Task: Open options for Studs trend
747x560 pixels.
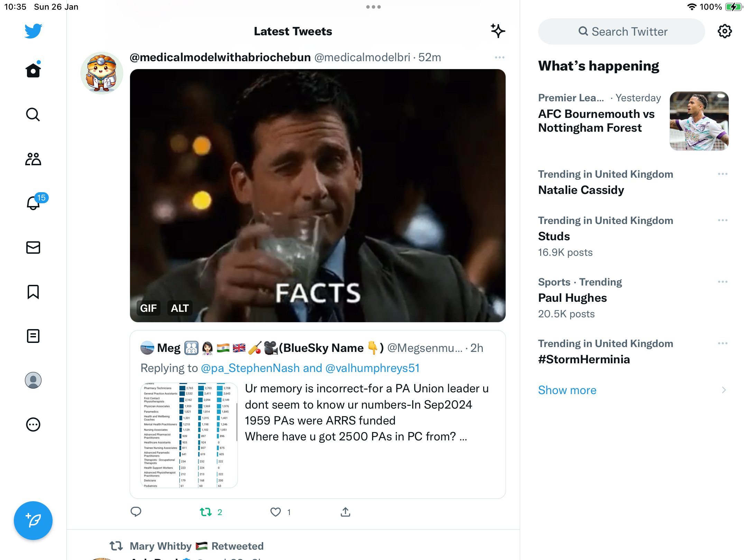Action: coord(723,220)
